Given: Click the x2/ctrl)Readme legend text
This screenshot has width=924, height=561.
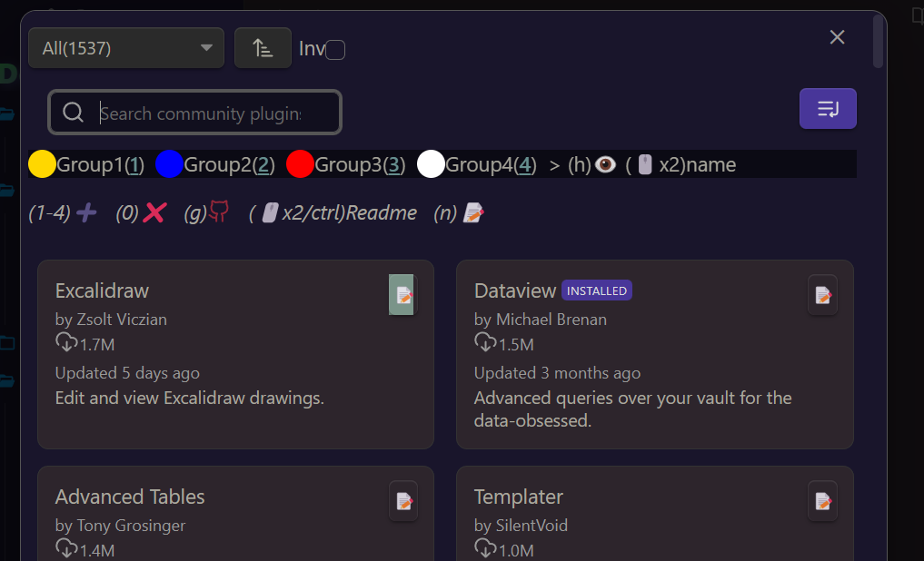Looking at the screenshot, I should pyautogui.click(x=350, y=212).
